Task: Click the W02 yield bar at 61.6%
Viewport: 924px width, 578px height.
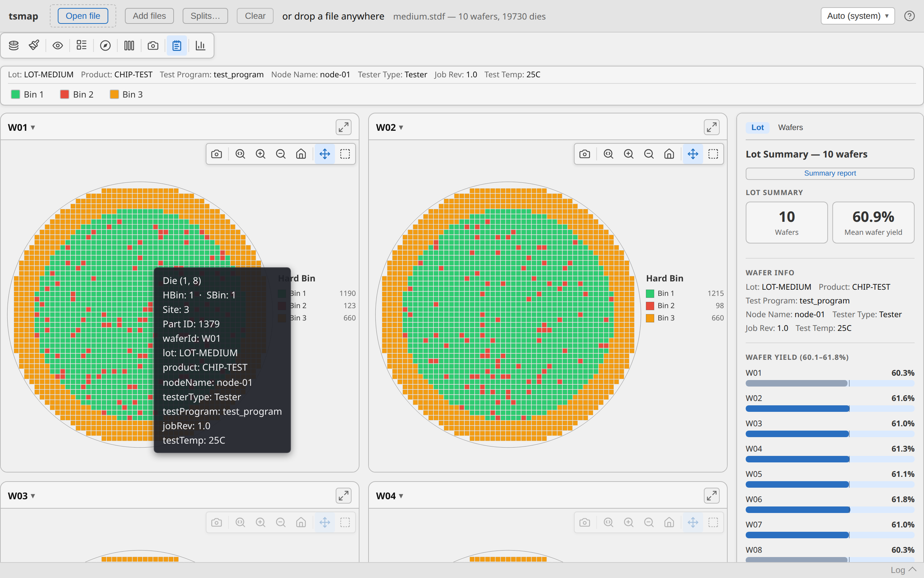Action: point(830,409)
